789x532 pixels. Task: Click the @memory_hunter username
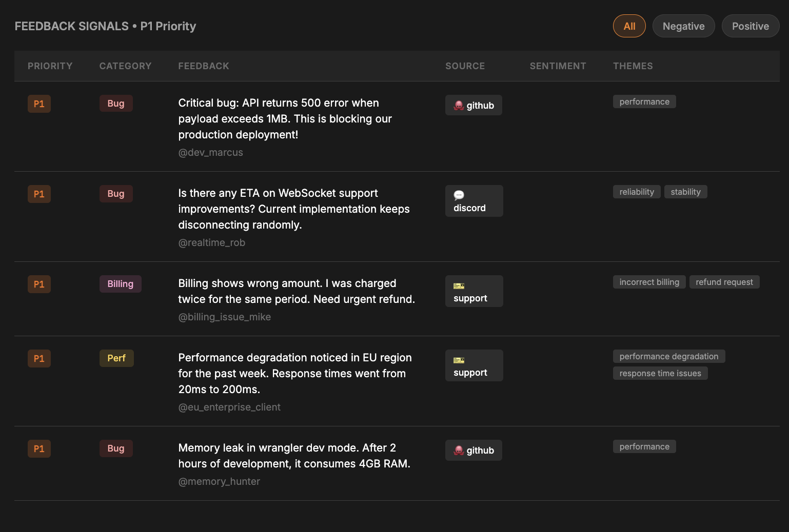click(219, 482)
